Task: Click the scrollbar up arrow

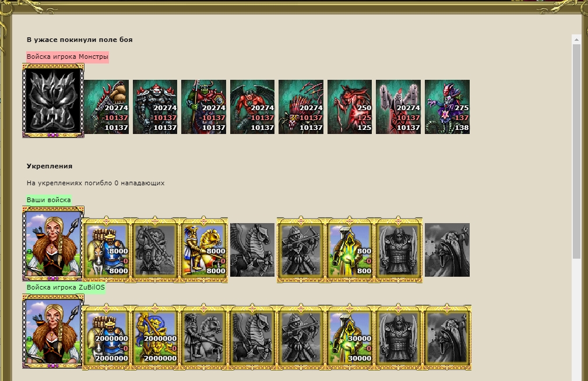Action: tap(576, 40)
